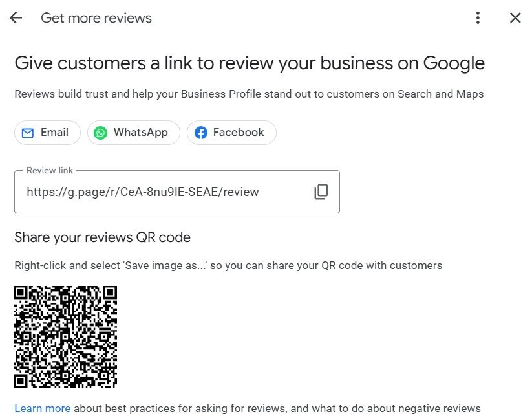Share the review link via WhatsApp
Viewport: 532px width, 416px height.
click(133, 132)
